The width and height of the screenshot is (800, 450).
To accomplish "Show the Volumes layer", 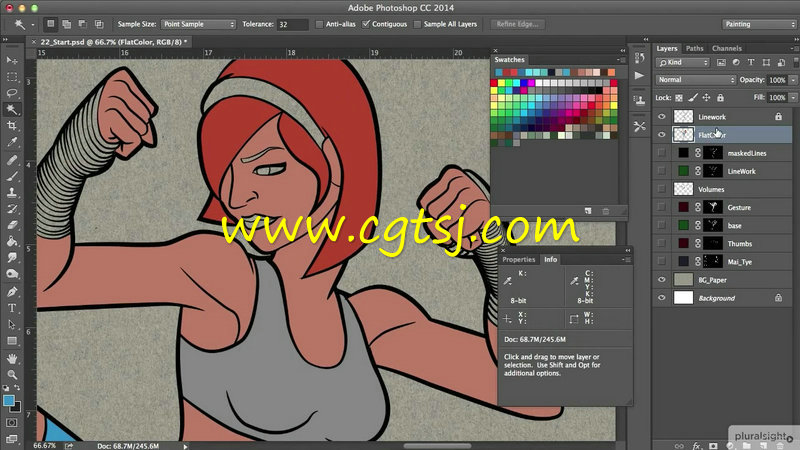I will [662, 189].
